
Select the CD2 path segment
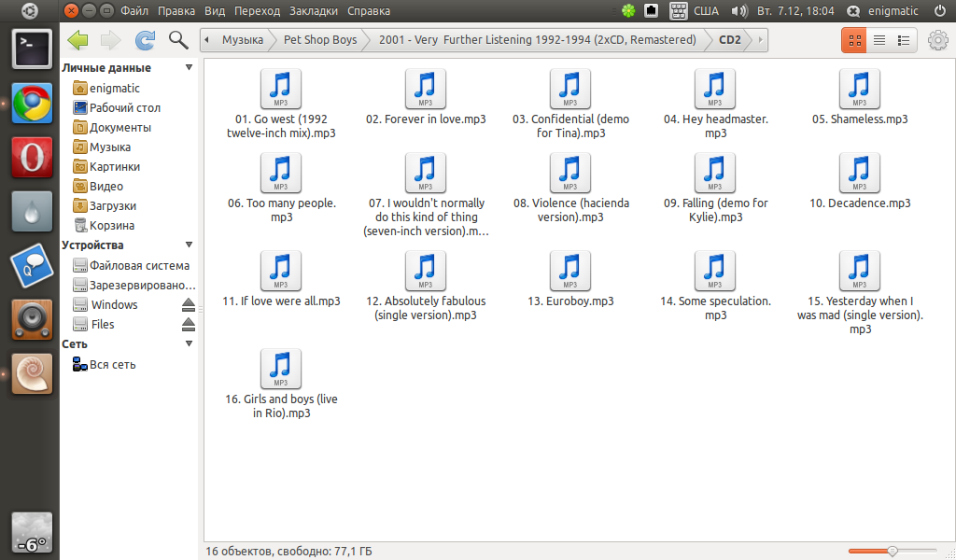730,40
